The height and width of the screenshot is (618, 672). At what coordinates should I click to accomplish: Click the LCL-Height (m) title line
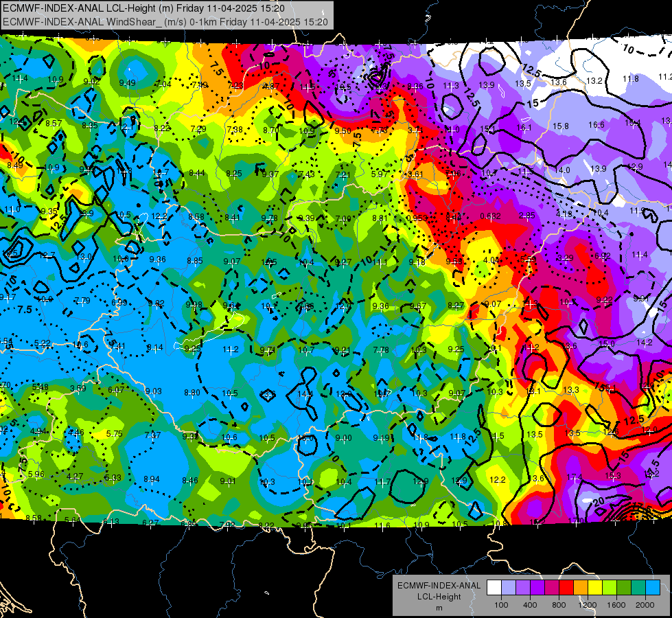[143, 8]
